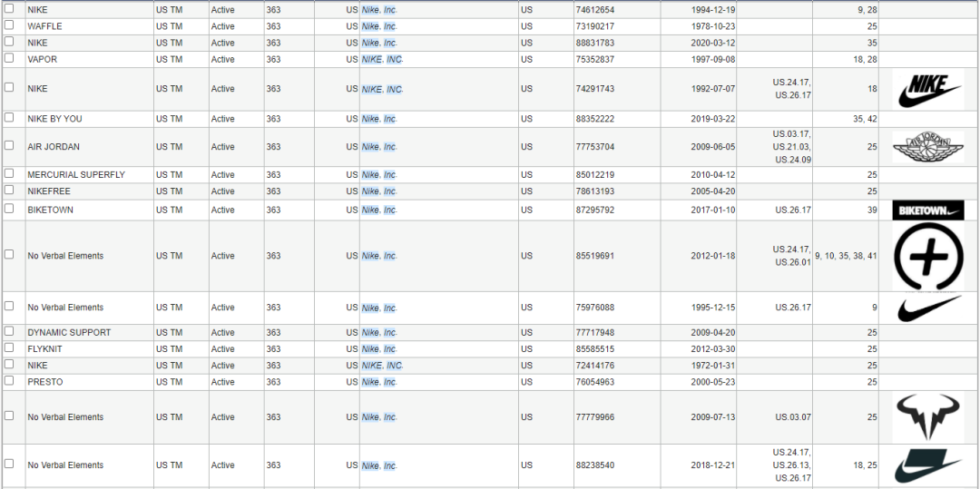Image resolution: width=980 pixels, height=489 pixels.
Task: Click the NIKE, INC. owner in VAPOR row
Action: tap(382, 59)
